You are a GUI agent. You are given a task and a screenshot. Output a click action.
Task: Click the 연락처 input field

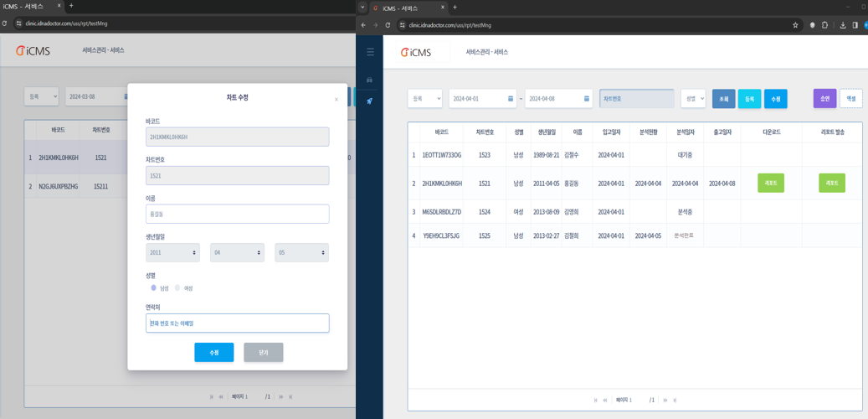(x=237, y=323)
